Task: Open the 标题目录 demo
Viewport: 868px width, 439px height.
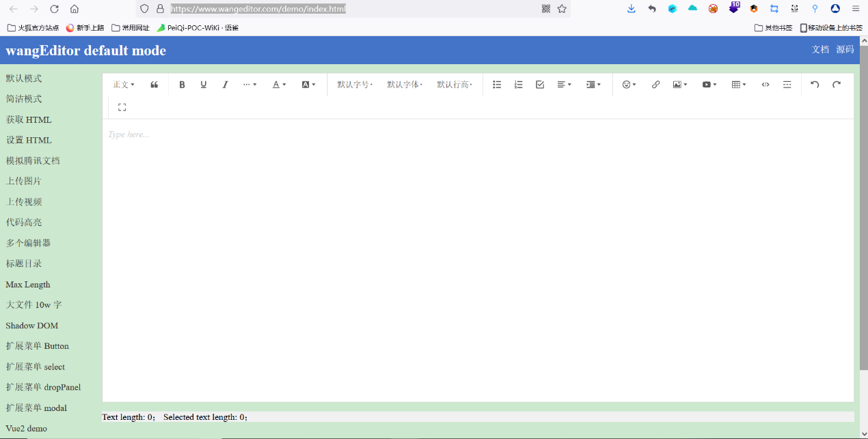Action: pyautogui.click(x=24, y=264)
